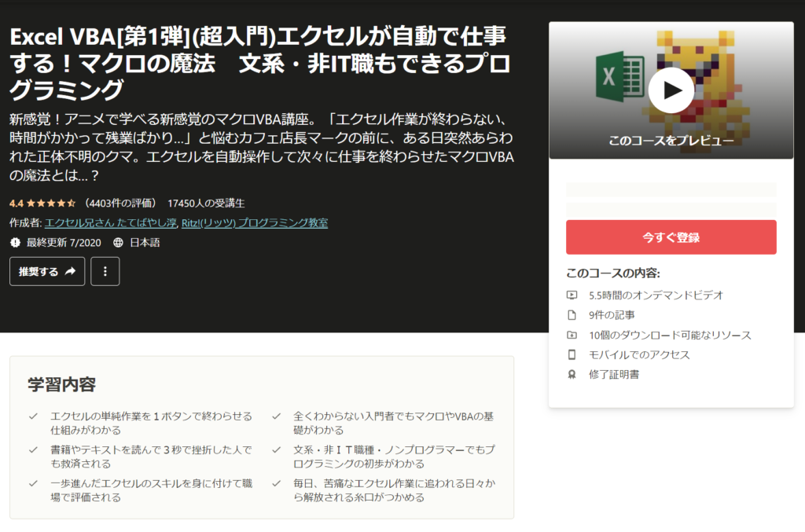Viewport: 805px width, 532px height.
Task: Click checkmark beside 書籍やテキストを読んで３秒で挫折した人
Action: click(33, 450)
